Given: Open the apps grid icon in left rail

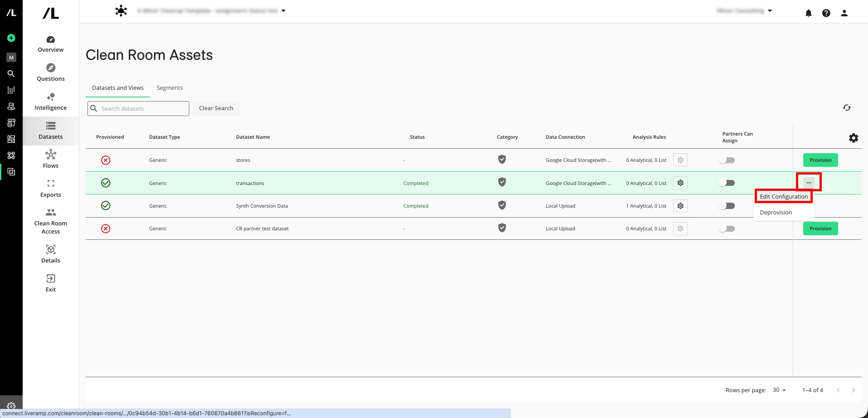Looking at the screenshot, I should 11,90.
